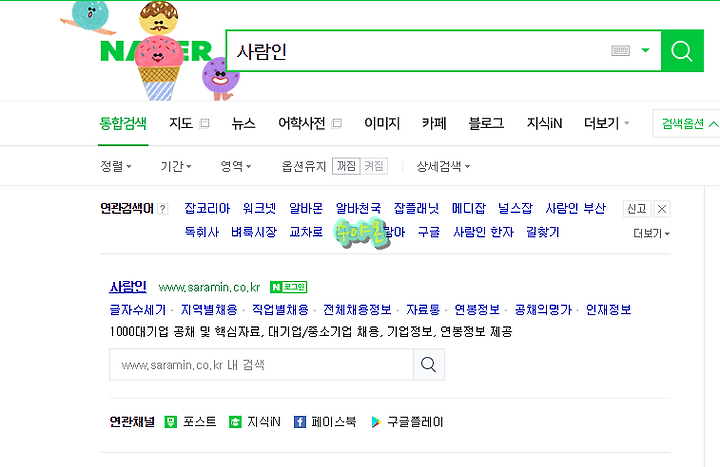Click the www.saramin.co.kr 내 검색 input field

pos(261,365)
